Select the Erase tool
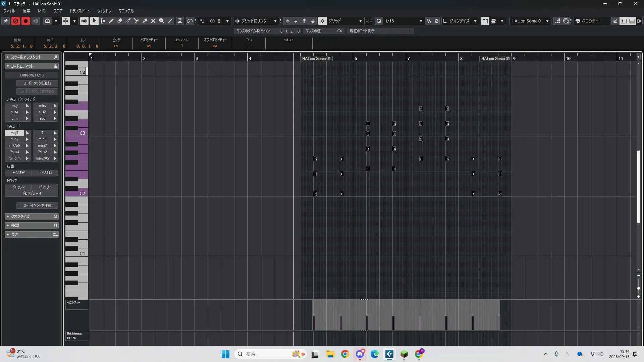644x362 pixels. point(120,21)
